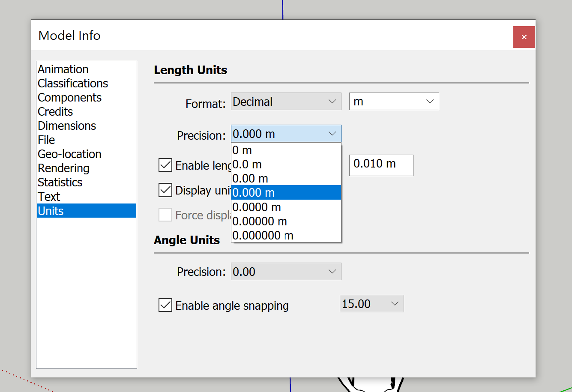Open the Text settings page
Viewport: 572px width, 392px height.
(87, 196)
